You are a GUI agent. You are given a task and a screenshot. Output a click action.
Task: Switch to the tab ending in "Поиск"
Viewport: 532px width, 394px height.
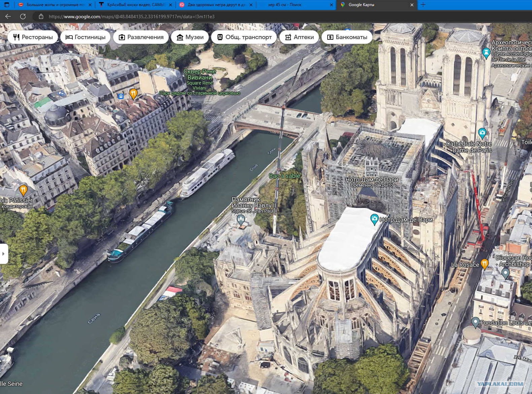[296, 5]
